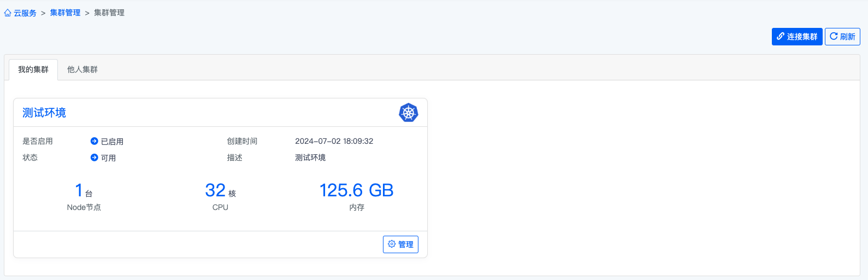The width and height of the screenshot is (868, 280).
Task: Click the 125.6 GB memory statistic
Action: point(357,196)
